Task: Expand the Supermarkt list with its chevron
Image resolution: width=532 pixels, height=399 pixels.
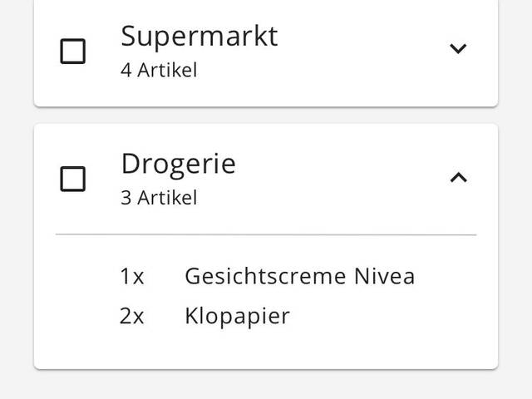Action: tap(458, 49)
